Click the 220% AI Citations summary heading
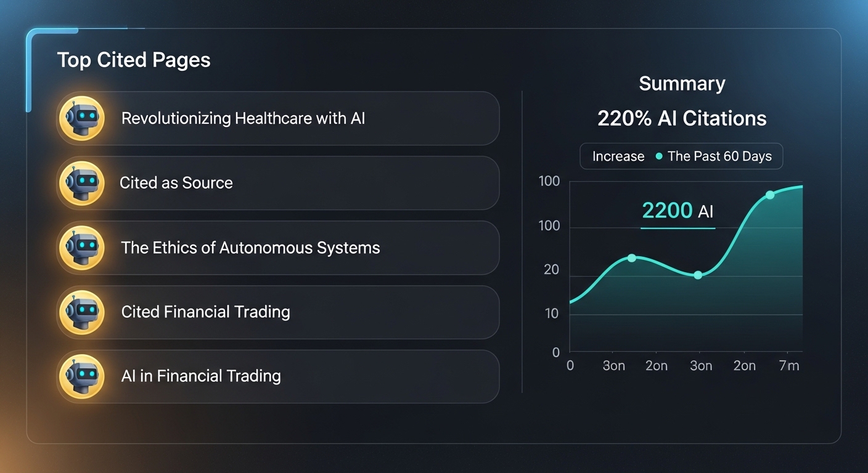Image resolution: width=868 pixels, height=473 pixels. (682, 118)
